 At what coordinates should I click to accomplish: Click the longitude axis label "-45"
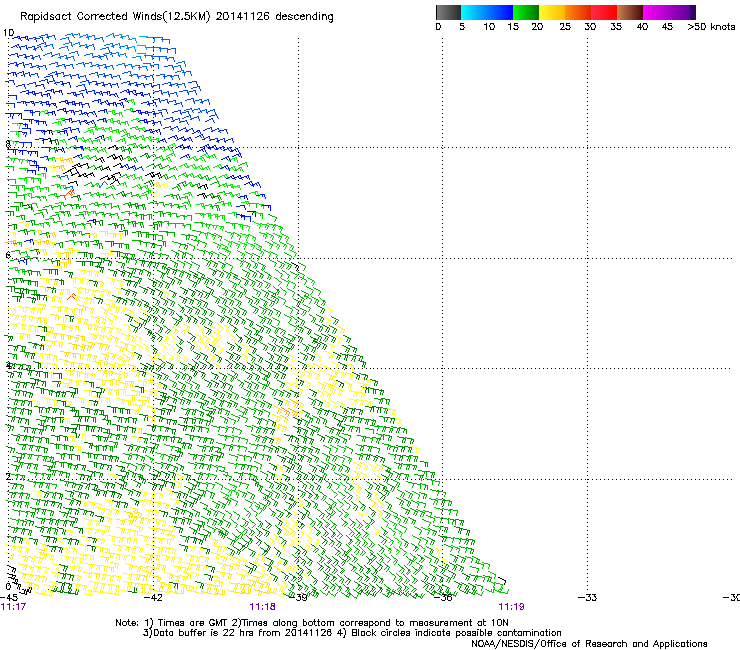[x=9, y=598]
